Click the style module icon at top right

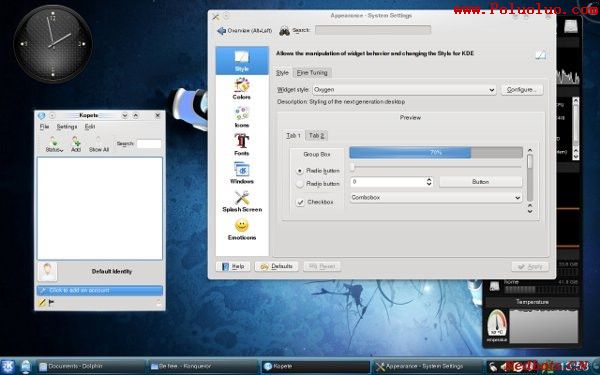(540, 55)
